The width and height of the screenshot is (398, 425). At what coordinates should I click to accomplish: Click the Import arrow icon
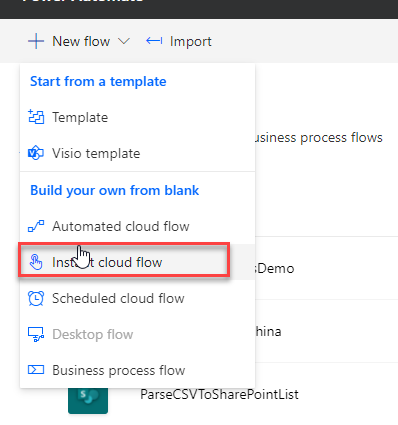point(154,41)
